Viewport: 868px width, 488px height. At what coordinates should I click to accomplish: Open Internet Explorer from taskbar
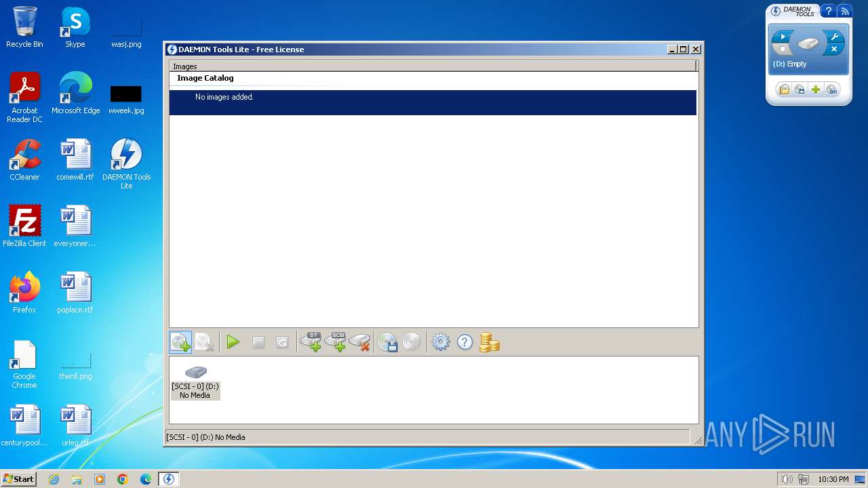click(x=54, y=479)
